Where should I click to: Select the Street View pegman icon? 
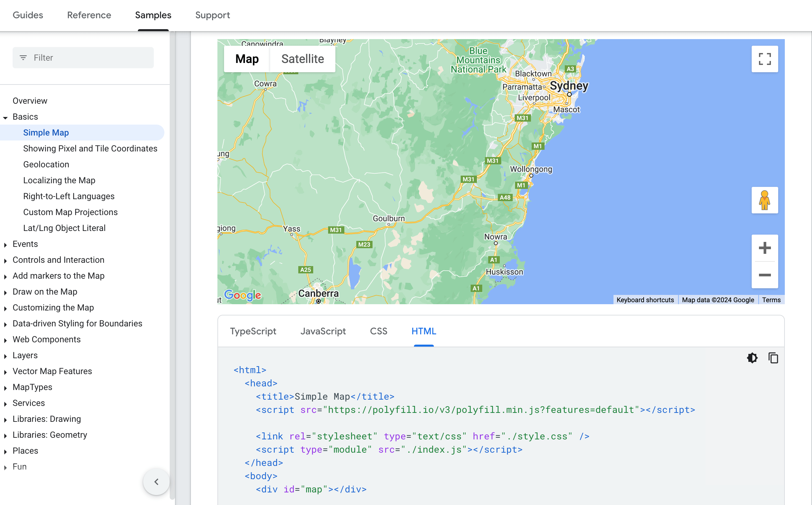pyautogui.click(x=764, y=200)
